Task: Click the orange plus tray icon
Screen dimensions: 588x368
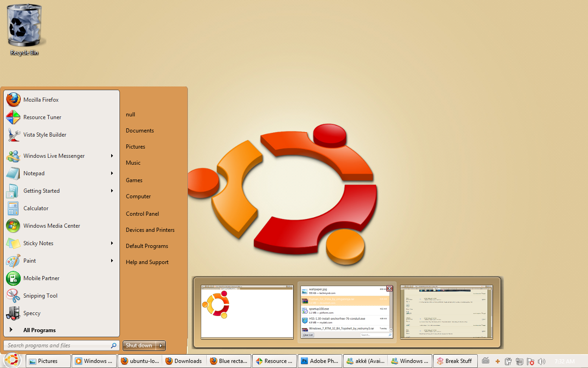Action: pyautogui.click(x=498, y=362)
